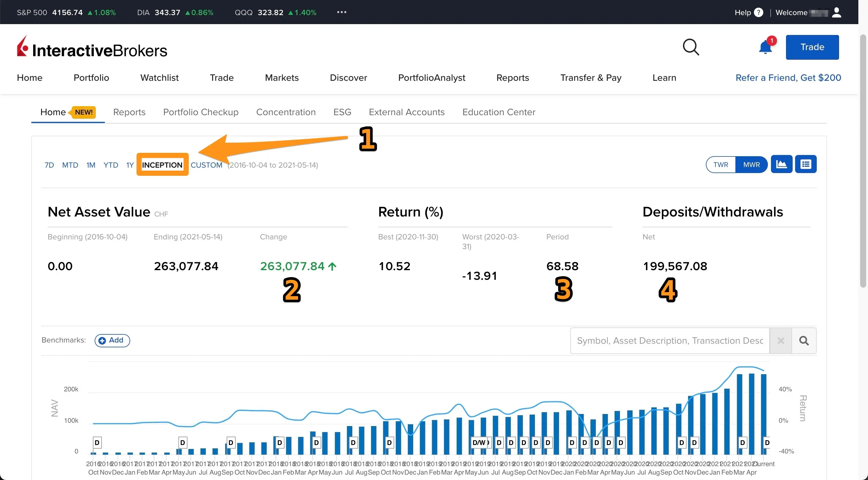The width and height of the screenshot is (868, 480).
Task: Click the DIA ticker quote
Action: click(175, 12)
